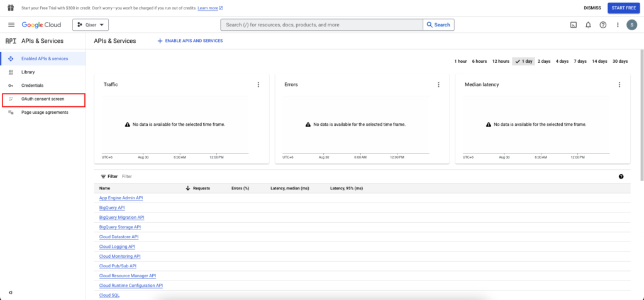The height and width of the screenshot is (300, 644).
Task: Open Cloud Monitoring API link
Action: (120, 257)
